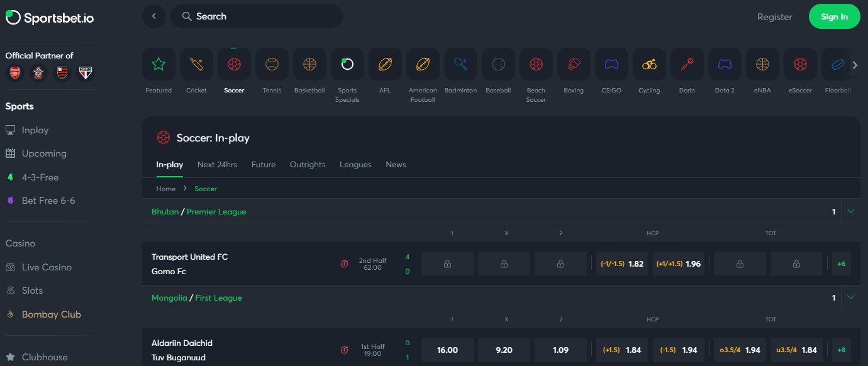The height and width of the screenshot is (366, 868).
Task: Open the Featured sports star icon
Action: click(x=159, y=64)
